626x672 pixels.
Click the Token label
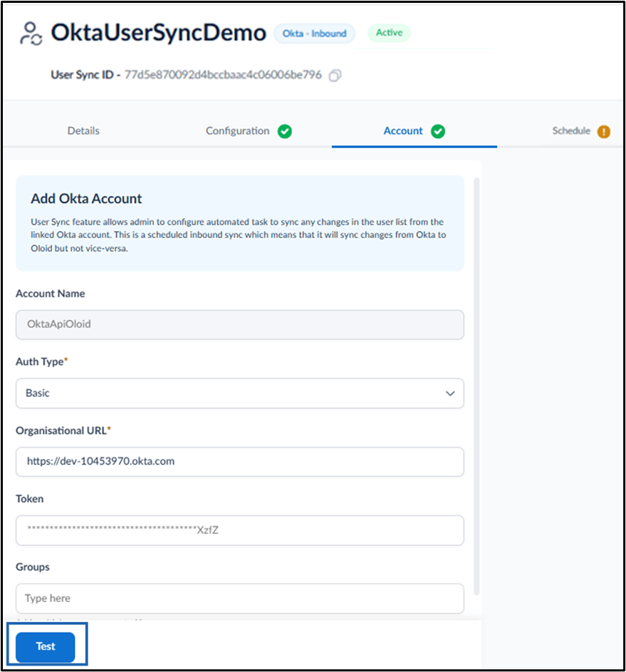pos(29,499)
